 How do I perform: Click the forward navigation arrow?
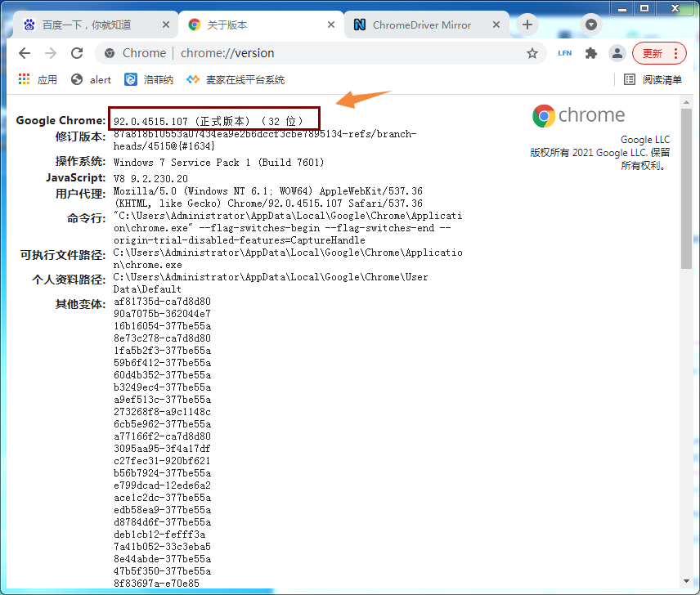pos(51,53)
